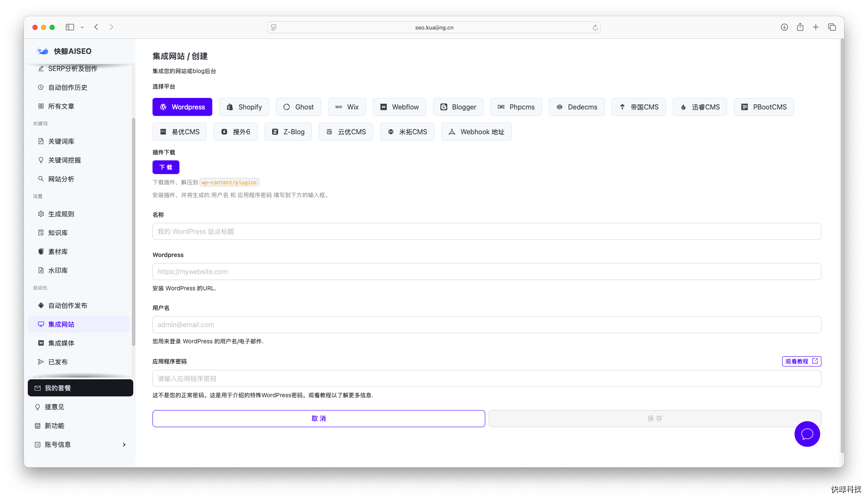Open 所有文章 in sidebar
Viewport: 868px width, 499px height.
point(79,106)
